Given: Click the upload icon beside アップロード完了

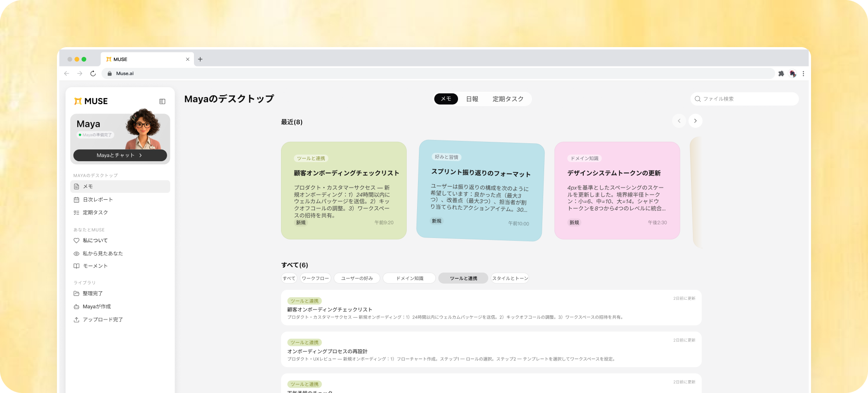Looking at the screenshot, I should 77,319.
